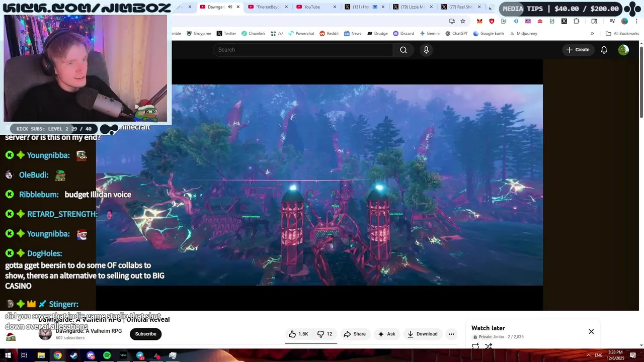This screenshot has height=362, width=644.
Task: Click the Create button on YouTube
Action: coord(578,50)
